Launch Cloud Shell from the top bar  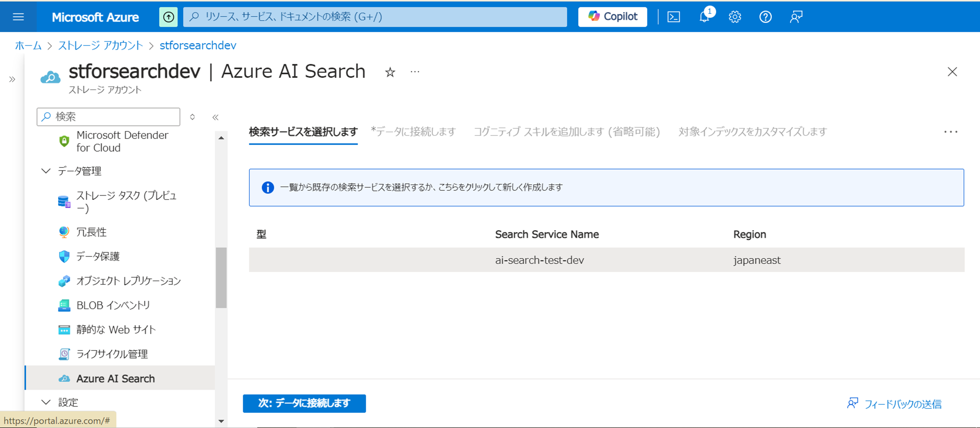[673, 17]
